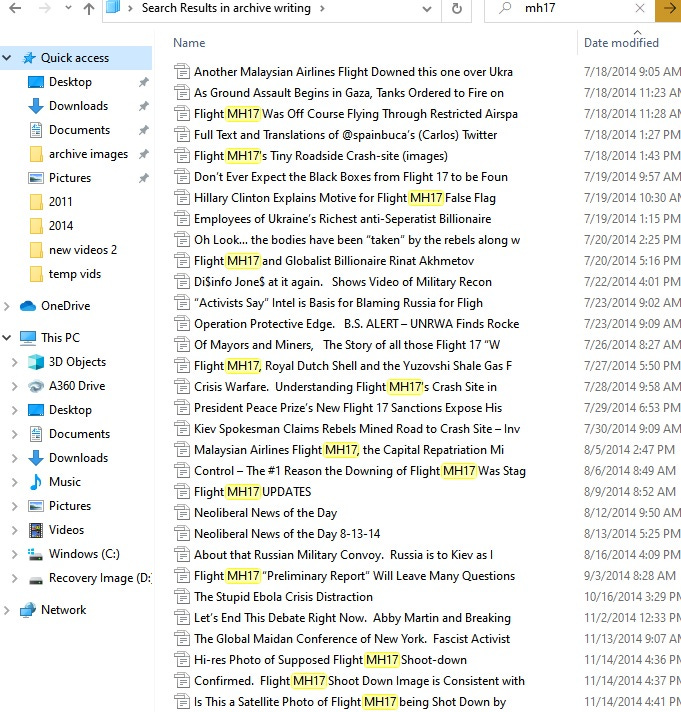
Task: Click file icon for 'Crisis Warfare' document
Action: (x=182, y=387)
